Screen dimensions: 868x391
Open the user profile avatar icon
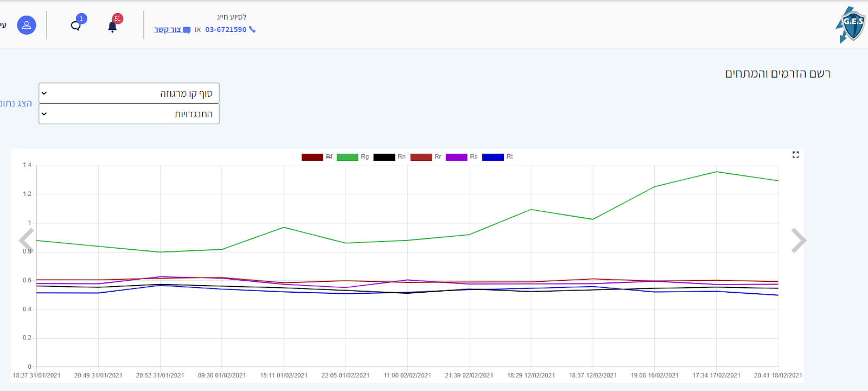(x=27, y=25)
